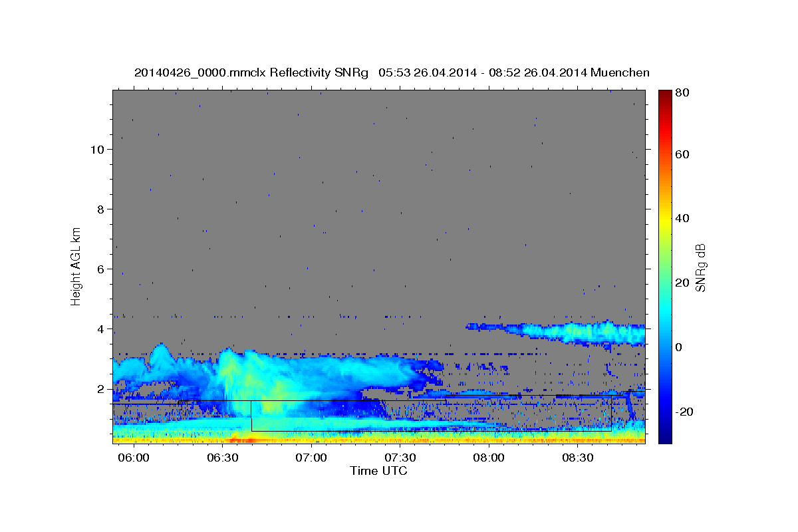Click the height tick label 6
798x532 pixels.
[x=100, y=269]
